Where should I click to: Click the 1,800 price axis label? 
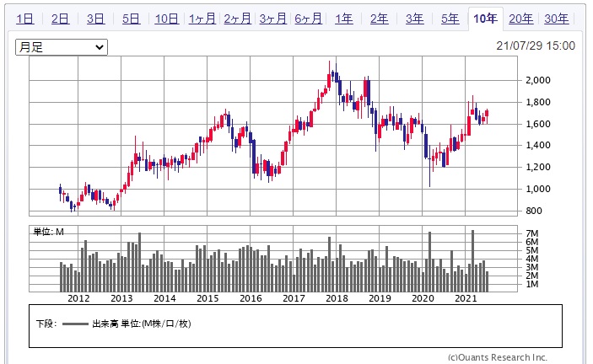pos(538,102)
